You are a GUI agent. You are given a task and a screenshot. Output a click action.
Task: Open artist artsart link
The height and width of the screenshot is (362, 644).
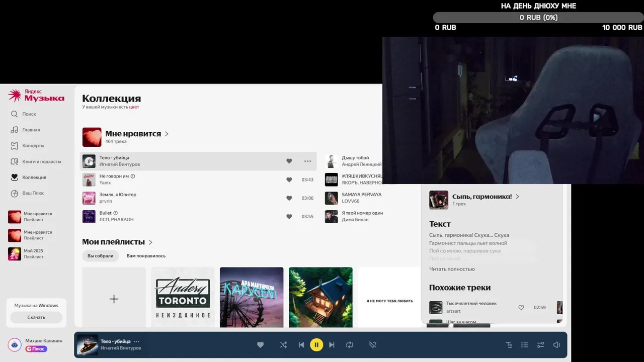453,311
